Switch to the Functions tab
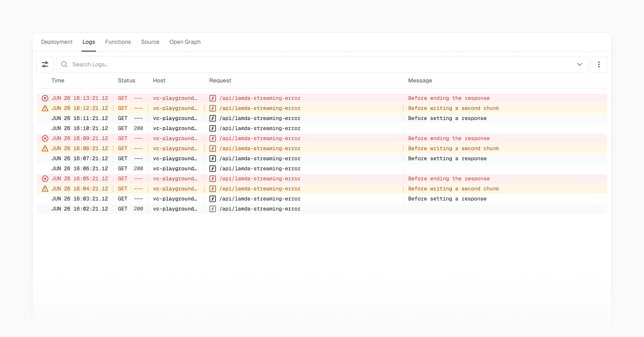 pos(118,42)
